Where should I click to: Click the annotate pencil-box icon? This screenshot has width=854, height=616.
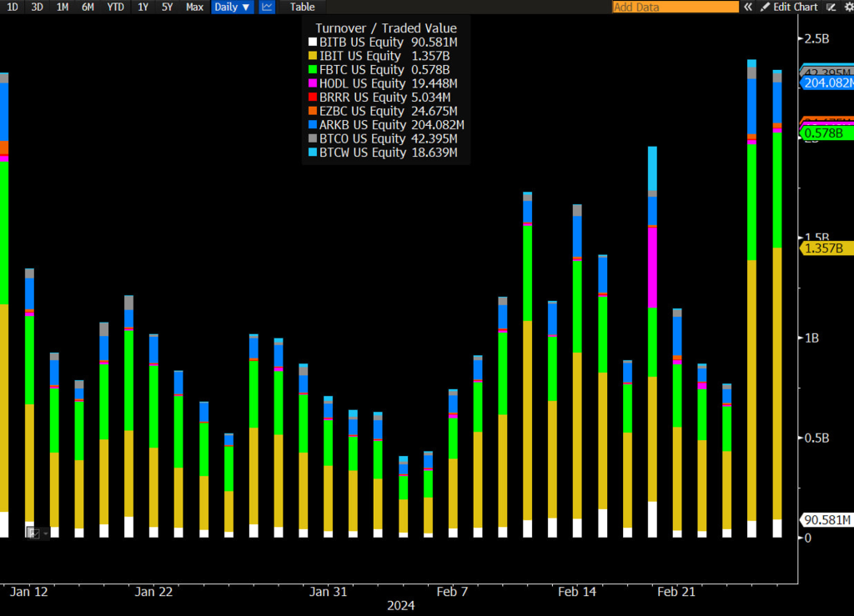831,7
